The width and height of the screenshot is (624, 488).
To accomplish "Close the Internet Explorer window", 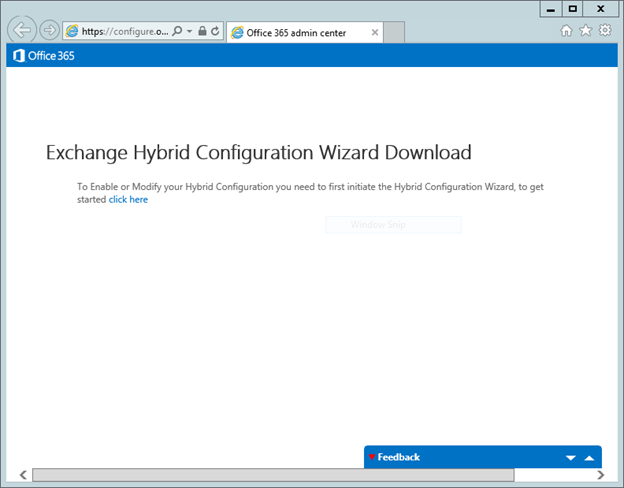I will tap(601, 9).
